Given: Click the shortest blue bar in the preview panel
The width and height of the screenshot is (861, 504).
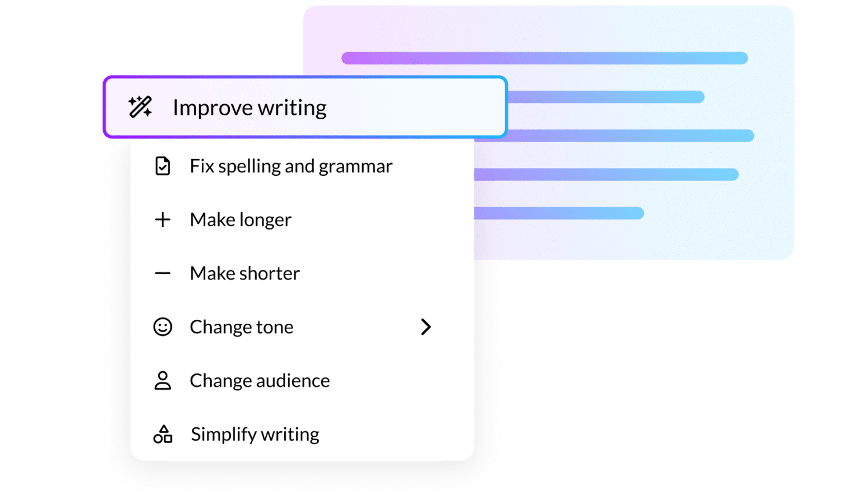Looking at the screenshot, I should coord(559,213).
